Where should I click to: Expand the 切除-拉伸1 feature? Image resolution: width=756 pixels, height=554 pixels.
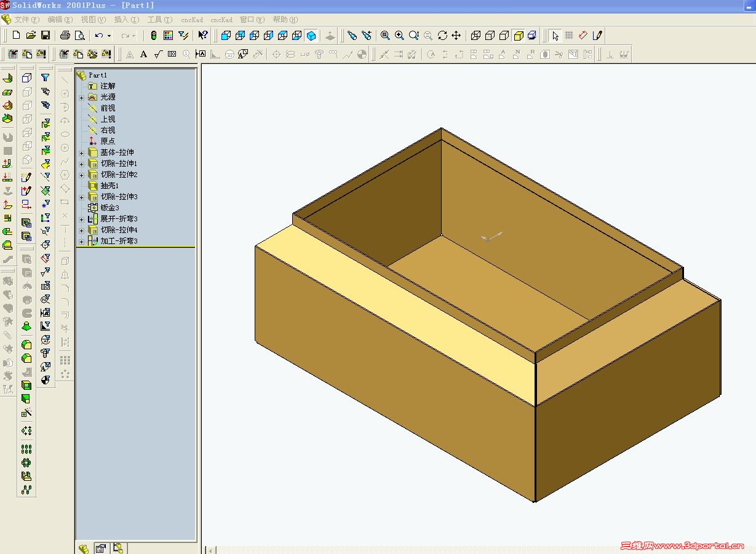pyautogui.click(x=81, y=164)
